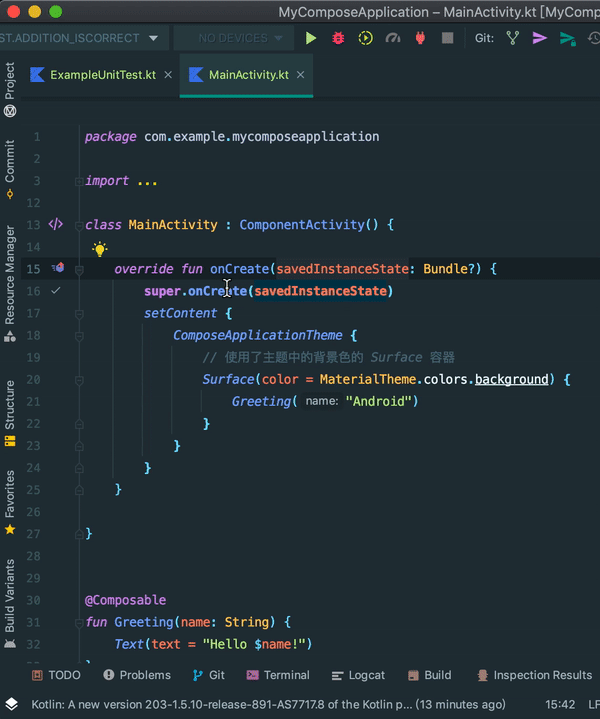600x719 pixels.
Task: Click the Bundle? parameter type
Action: (x=449, y=269)
